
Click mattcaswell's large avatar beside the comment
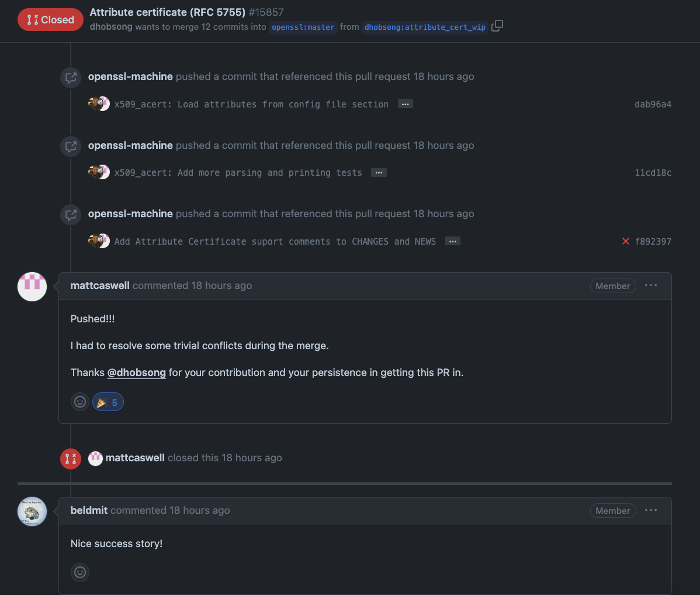32,286
